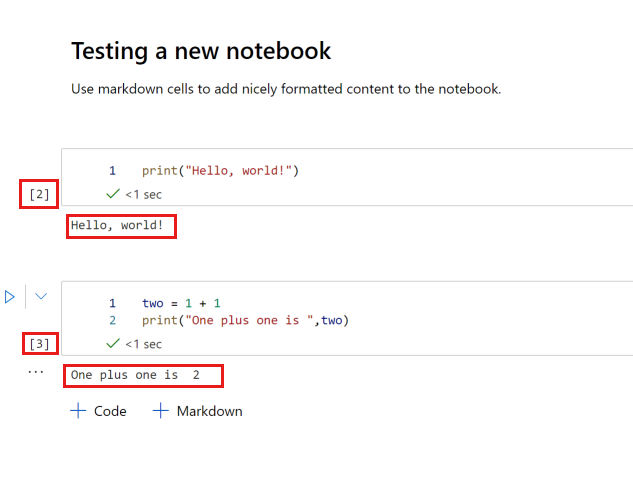Add a new Code cell
Screen dimensions: 633x495
coord(98,411)
